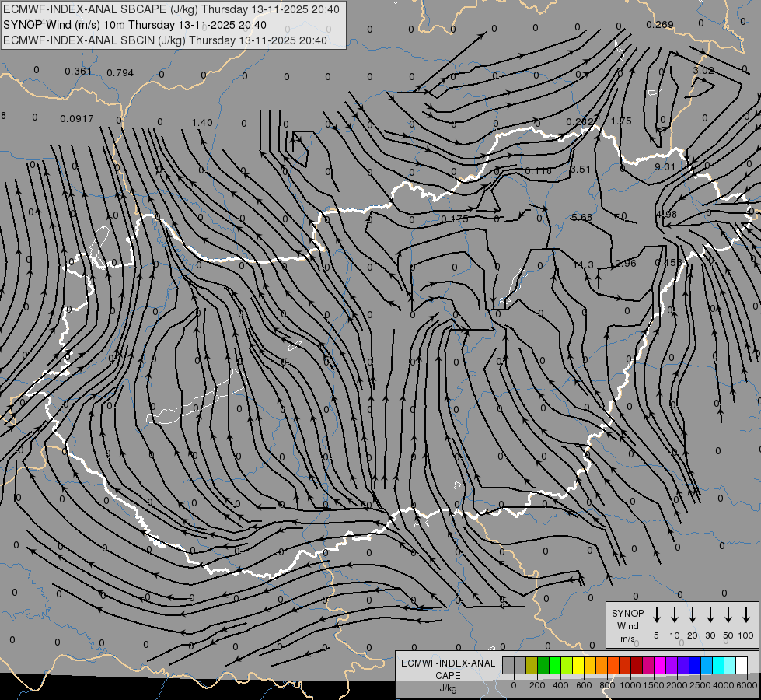Screen dimensions: 761x700
Task: Click the 9.31 CAPE value on map
Action: tap(665, 167)
